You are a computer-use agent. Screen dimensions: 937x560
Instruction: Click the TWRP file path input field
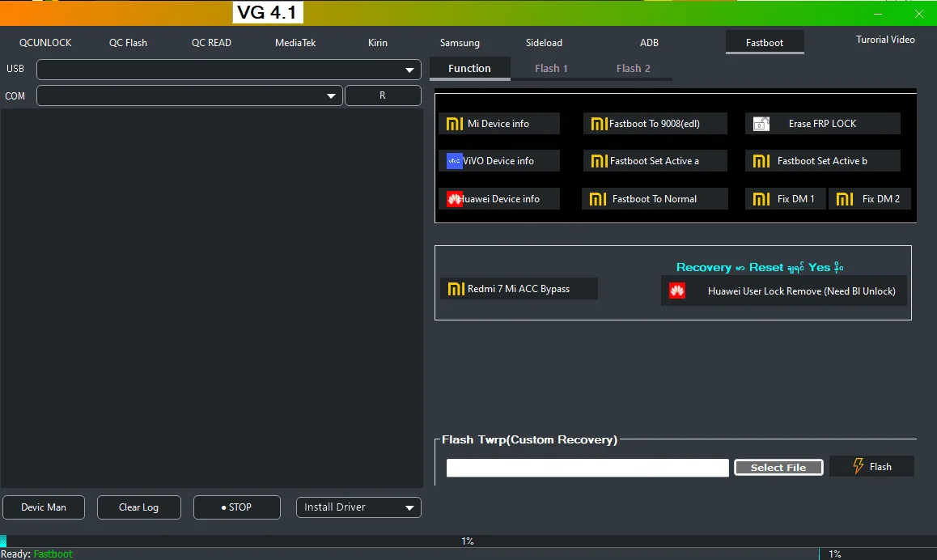click(587, 468)
